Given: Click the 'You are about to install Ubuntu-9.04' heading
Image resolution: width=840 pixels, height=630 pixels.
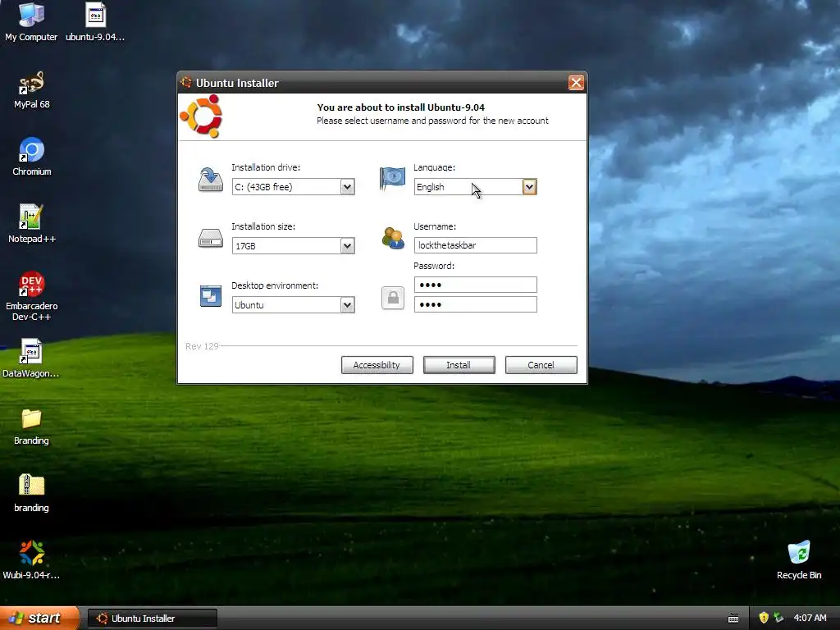Looking at the screenshot, I should 400,107.
